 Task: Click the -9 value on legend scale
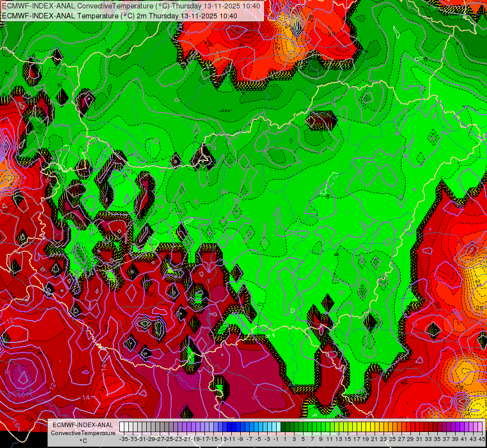pyautogui.click(x=240, y=439)
